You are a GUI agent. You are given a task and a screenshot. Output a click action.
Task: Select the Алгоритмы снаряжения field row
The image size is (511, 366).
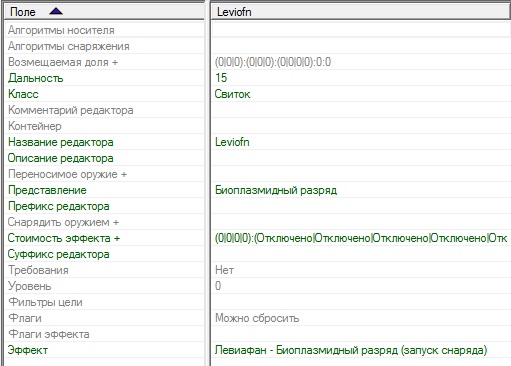pos(104,46)
